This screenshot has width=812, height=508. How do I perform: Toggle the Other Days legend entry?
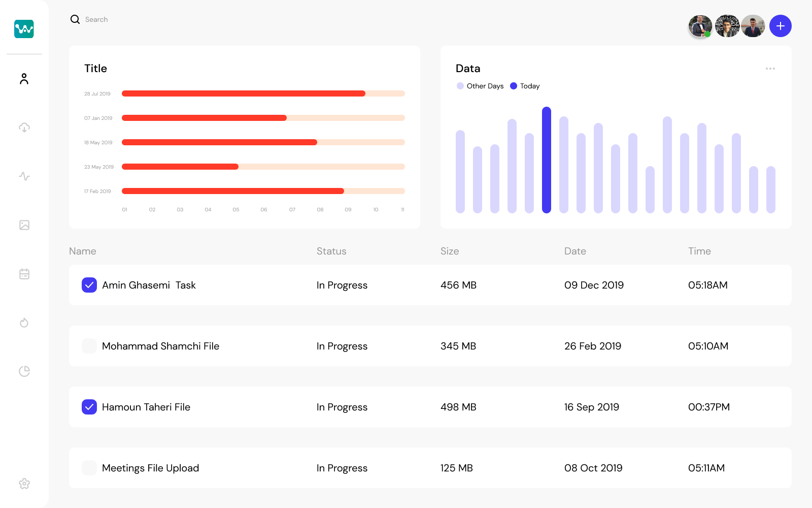coord(480,86)
